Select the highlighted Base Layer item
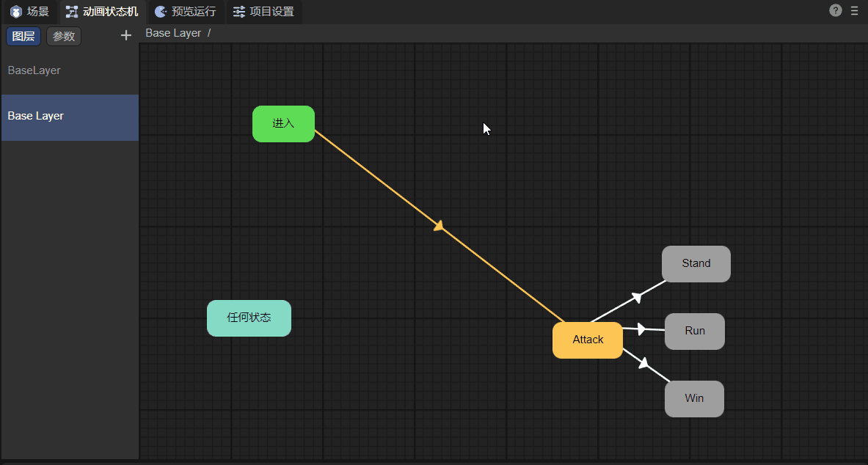Image resolution: width=868 pixels, height=465 pixels. (36, 116)
